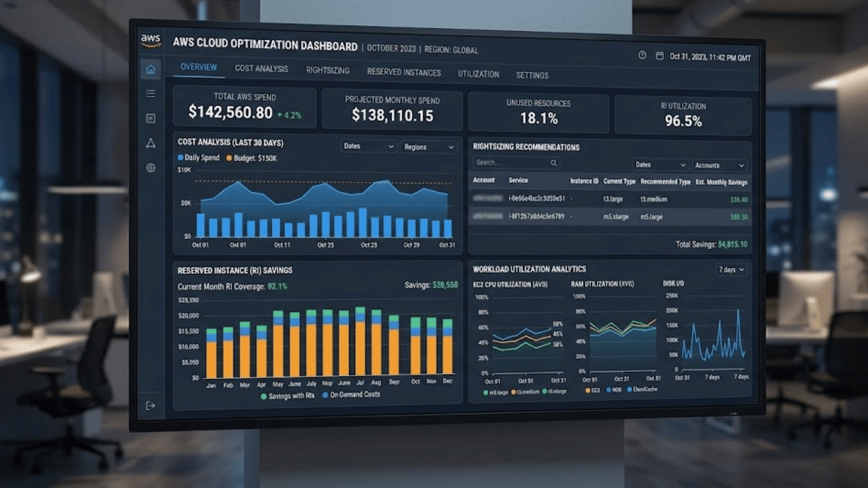Click the search magnifier icon
868x488 pixels.
coord(553,163)
